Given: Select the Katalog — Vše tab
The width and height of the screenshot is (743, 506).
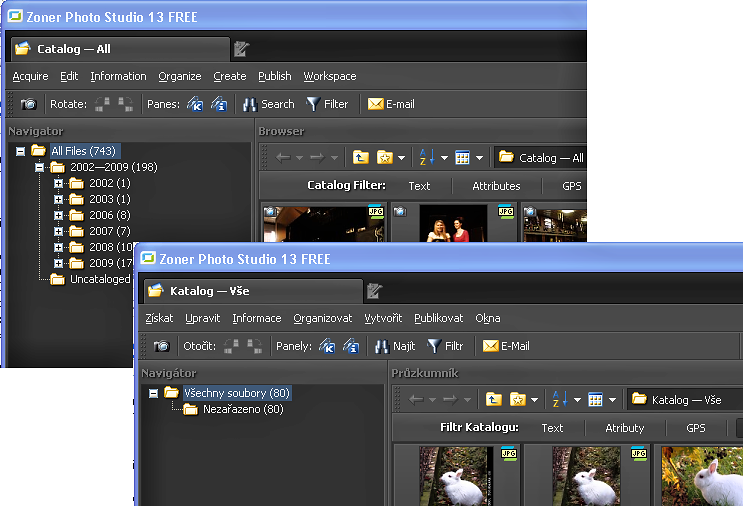Looking at the screenshot, I should coord(254,291).
